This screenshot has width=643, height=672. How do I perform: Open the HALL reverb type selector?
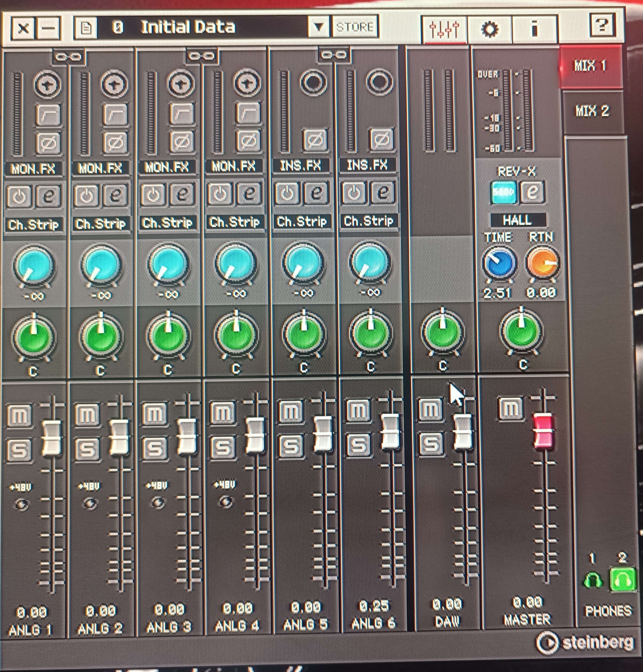point(517,220)
